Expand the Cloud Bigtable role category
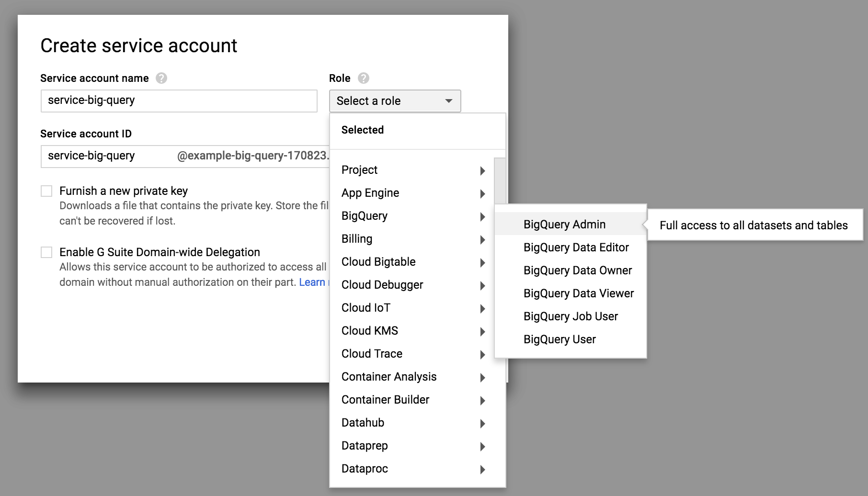 [x=412, y=262]
